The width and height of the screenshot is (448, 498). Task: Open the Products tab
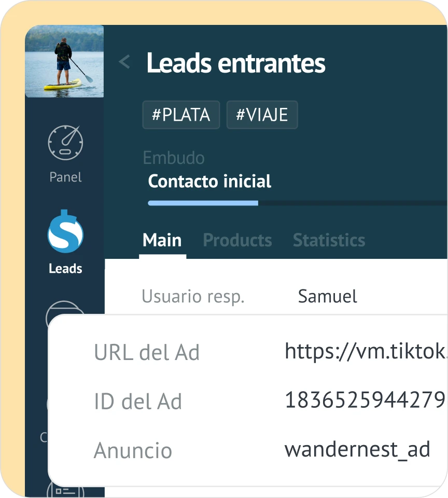[x=237, y=240]
